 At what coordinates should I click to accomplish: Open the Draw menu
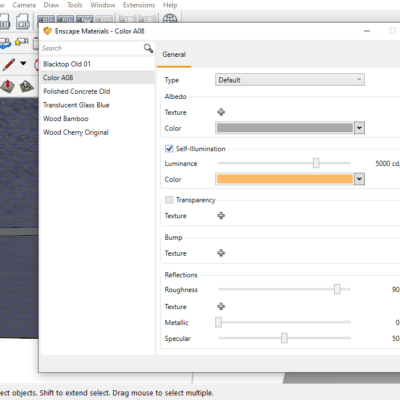[x=51, y=5]
